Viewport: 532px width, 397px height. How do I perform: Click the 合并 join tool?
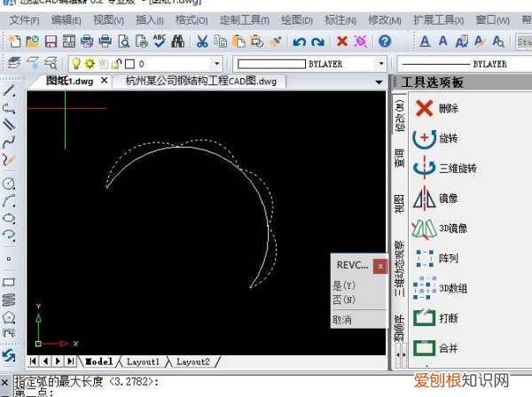tap(436, 348)
